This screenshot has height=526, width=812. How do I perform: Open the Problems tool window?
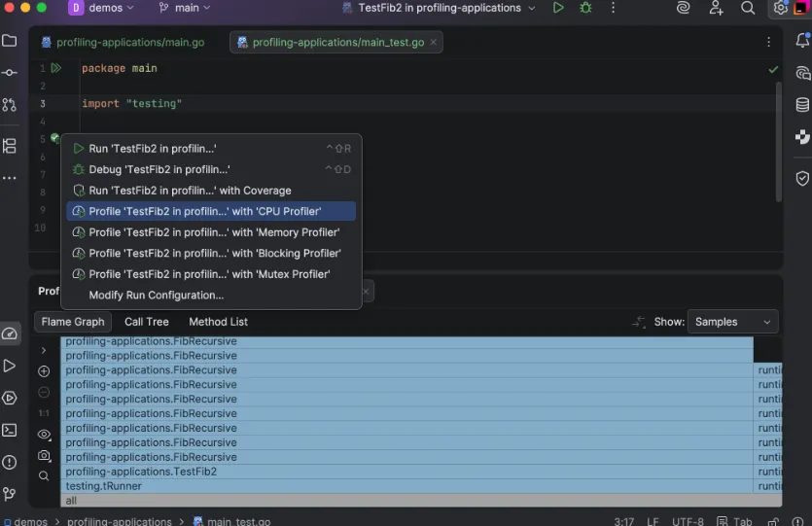10,462
